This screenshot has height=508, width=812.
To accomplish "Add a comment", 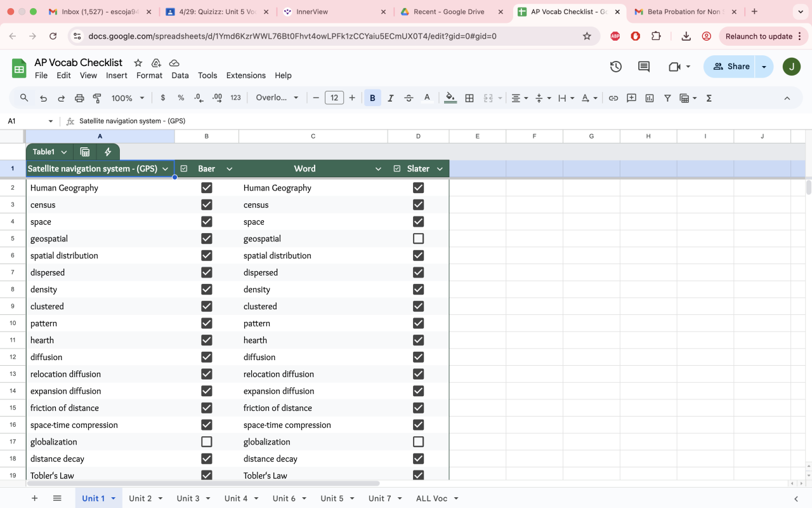I will click(631, 98).
